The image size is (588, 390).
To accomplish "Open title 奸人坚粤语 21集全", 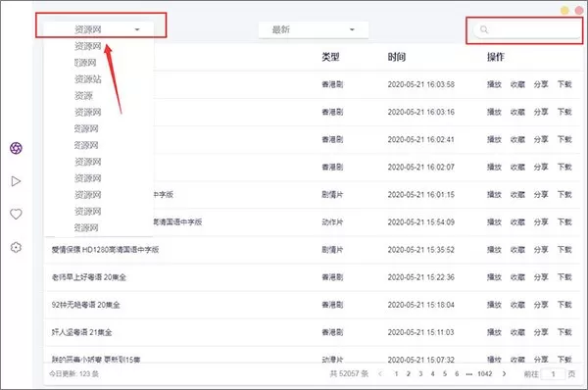I will [x=81, y=332].
